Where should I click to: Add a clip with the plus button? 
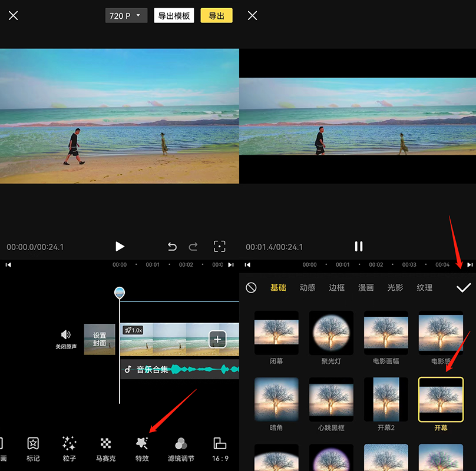coord(217,339)
